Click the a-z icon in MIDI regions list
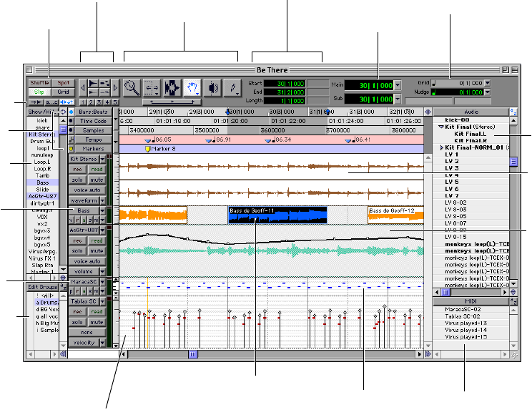 (x=513, y=301)
